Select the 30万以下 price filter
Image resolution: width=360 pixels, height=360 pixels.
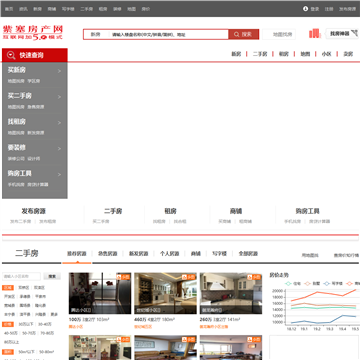pyautogui.click(x=25, y=324)
